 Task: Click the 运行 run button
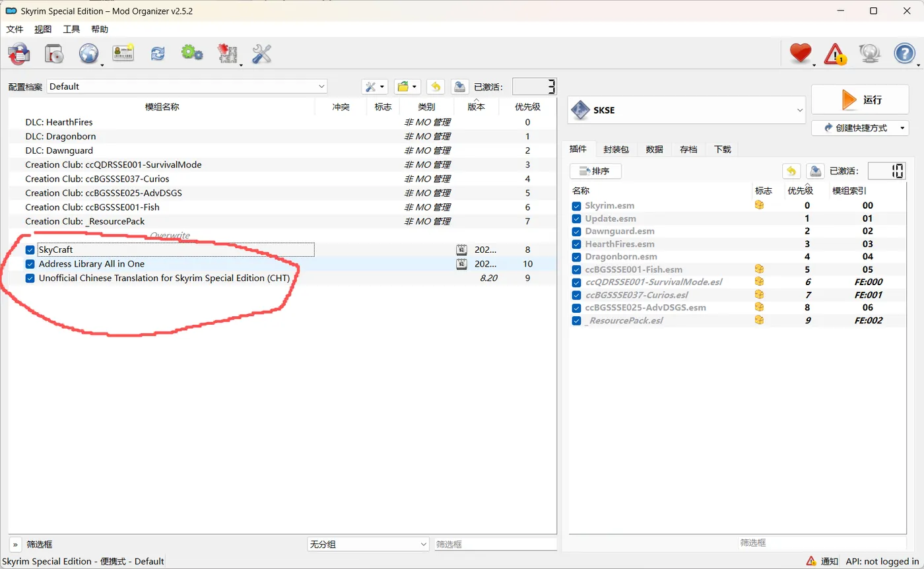point(860,100)
